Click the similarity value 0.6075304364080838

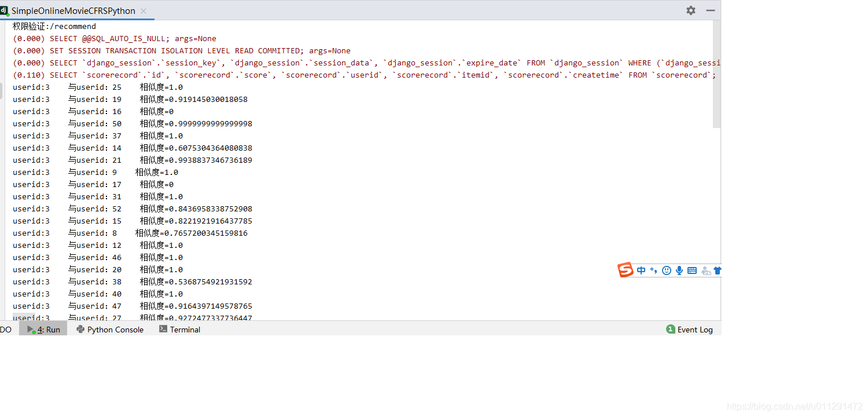pos(211,148)
